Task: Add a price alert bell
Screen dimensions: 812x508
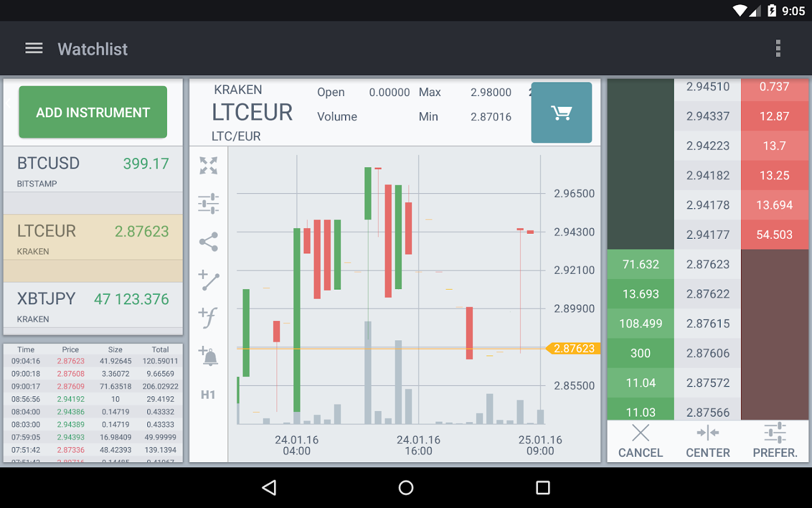Action: click(209, 356)
